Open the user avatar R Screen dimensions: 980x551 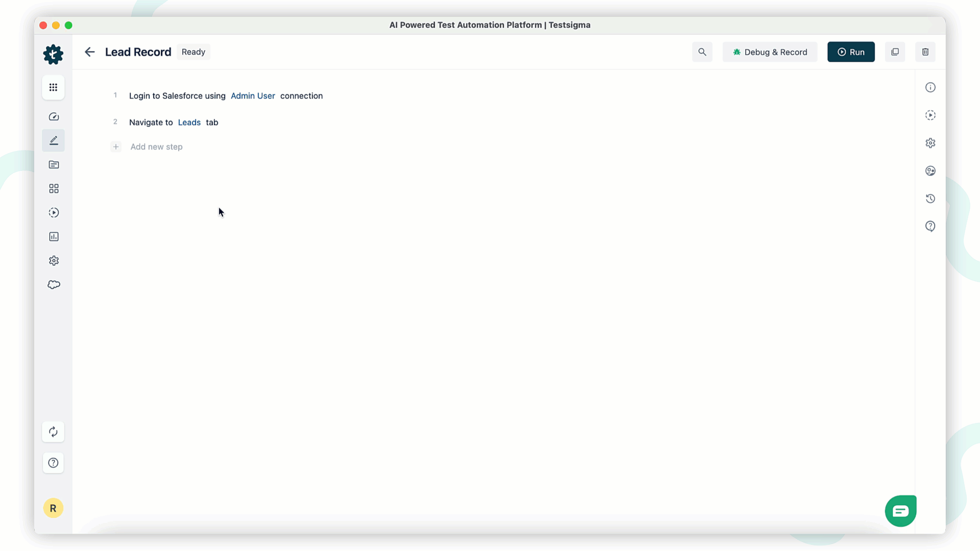[x=53, y=508]
